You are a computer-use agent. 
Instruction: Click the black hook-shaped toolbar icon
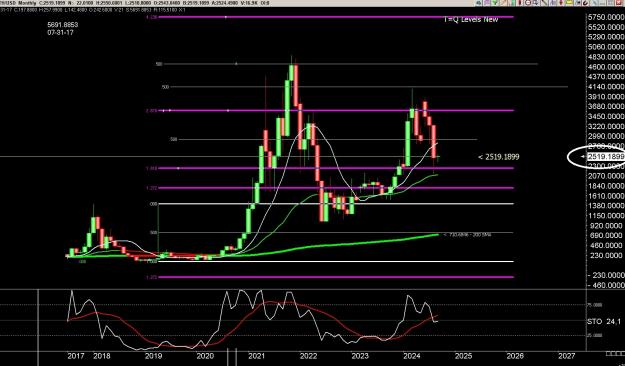tap(586, 3)
